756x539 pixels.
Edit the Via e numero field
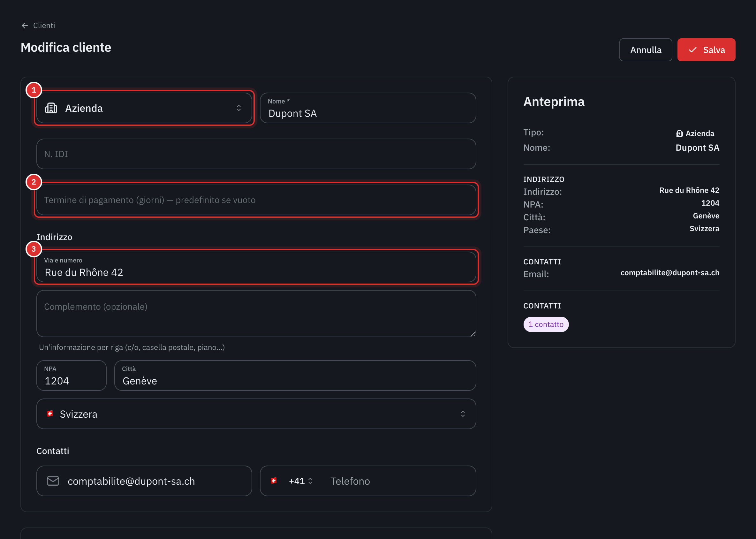click(x=256, y=267)
